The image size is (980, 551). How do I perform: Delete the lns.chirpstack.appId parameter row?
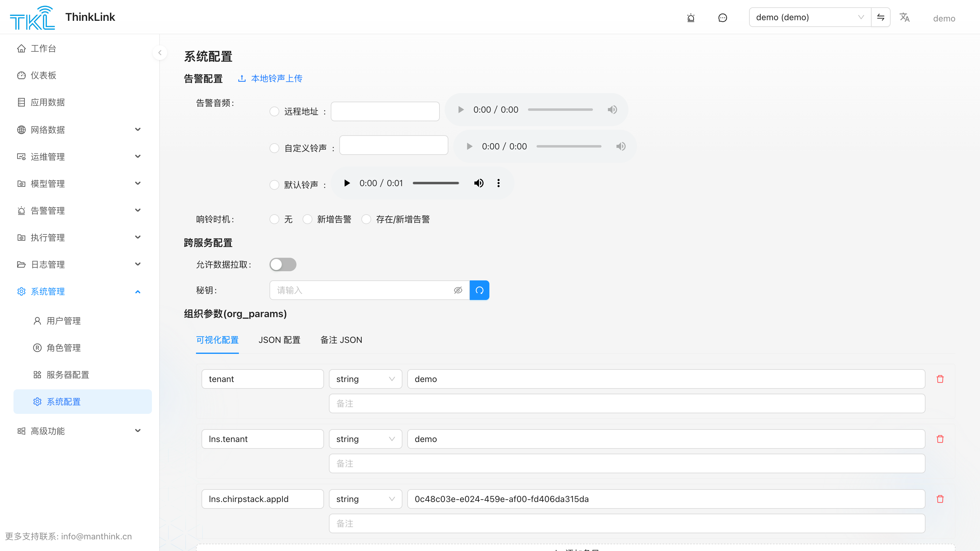(940, 499)
